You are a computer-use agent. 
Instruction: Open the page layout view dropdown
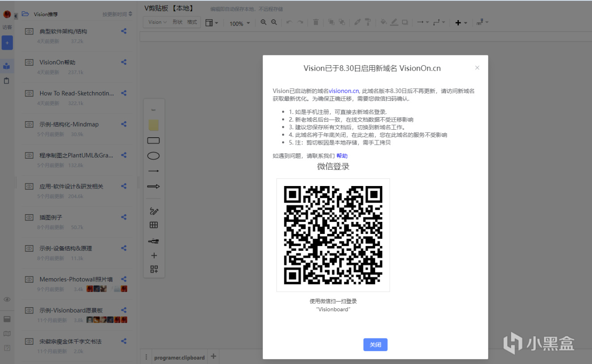tap(211, 23)
